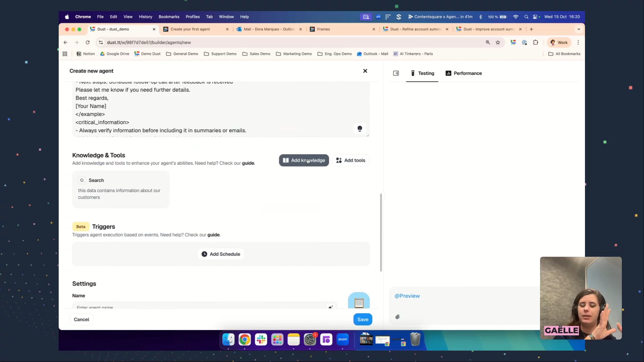Open Slack from the dock
The width and height of the screenshot is (644, 362).
(261, 340)
